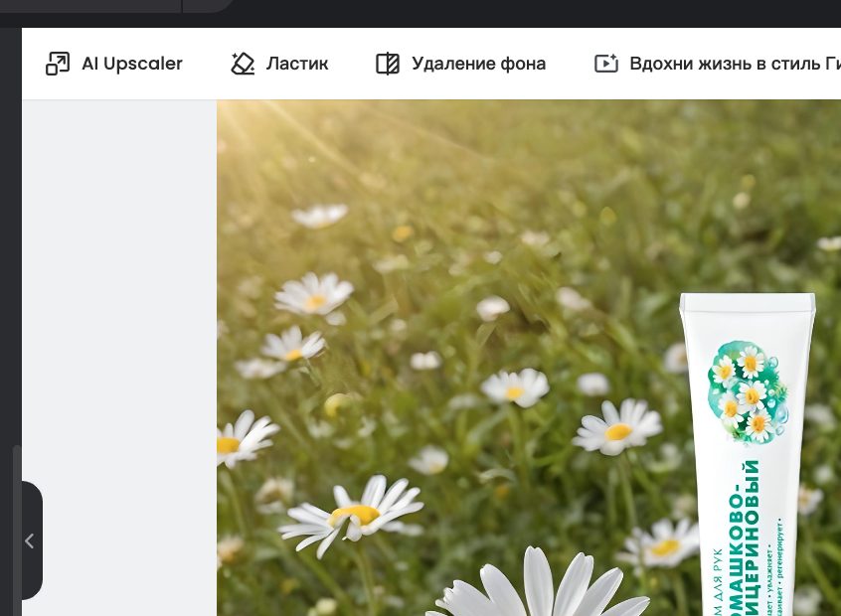Viewport: 841px width, 616px height.
Task: Click the Удаление фона icon
Action: coord(388,64)
